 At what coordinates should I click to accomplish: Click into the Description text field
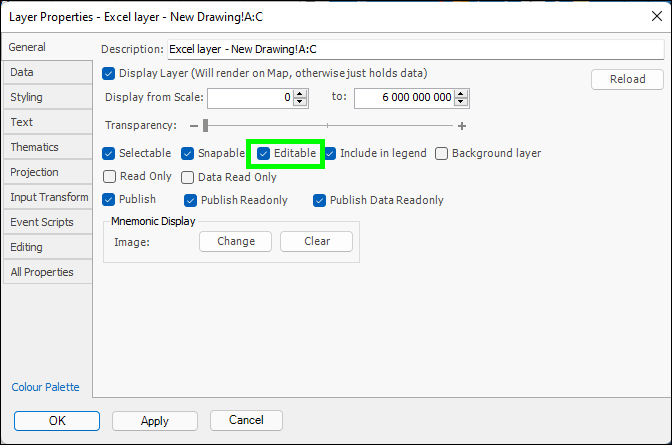pyautogui.click(x=415, y=49)
